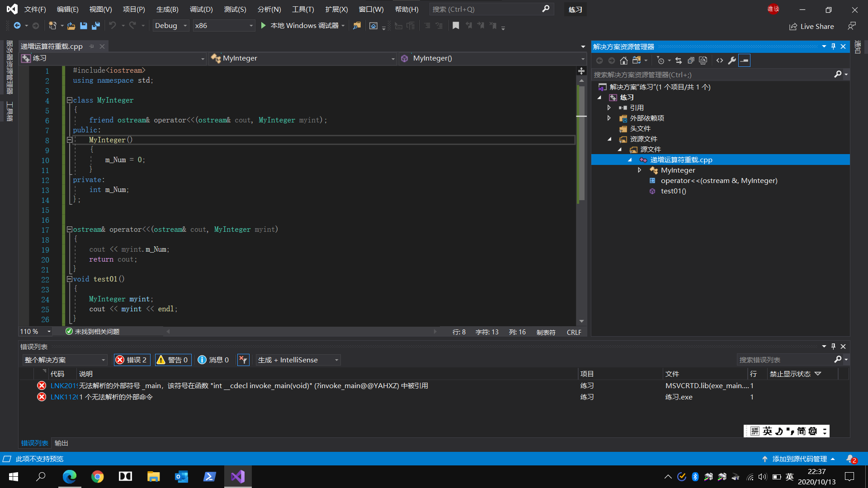Click the Find in Files icon in the toolbar
This screenshot has height=488, width=868.
point(357,26)
